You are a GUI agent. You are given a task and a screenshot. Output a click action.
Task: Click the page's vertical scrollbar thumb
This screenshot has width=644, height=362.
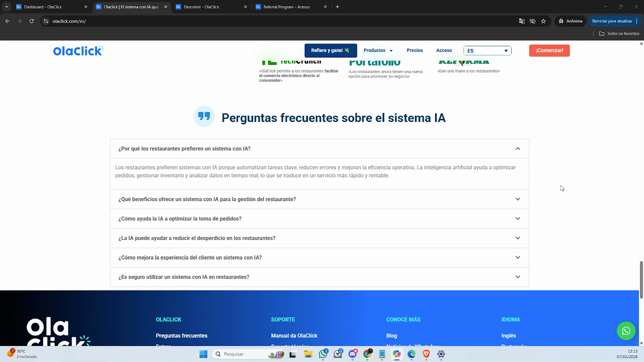click(x=641, y=280)
